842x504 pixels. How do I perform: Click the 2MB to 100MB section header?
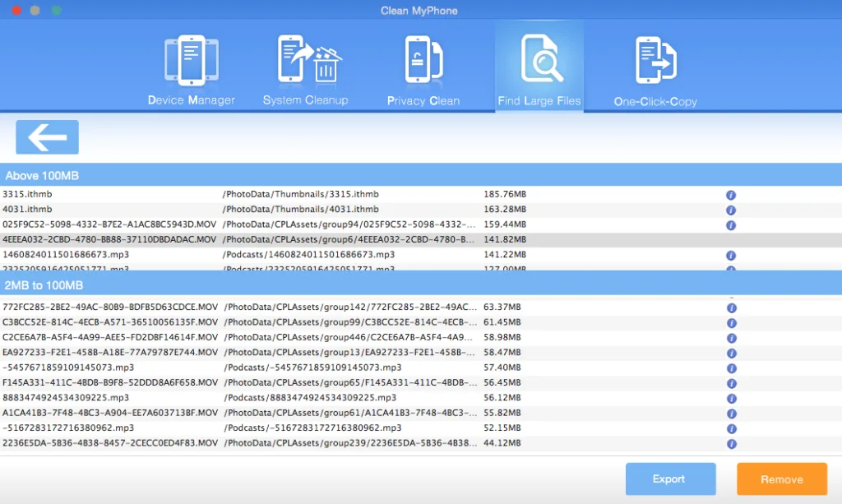click(421, 284)
